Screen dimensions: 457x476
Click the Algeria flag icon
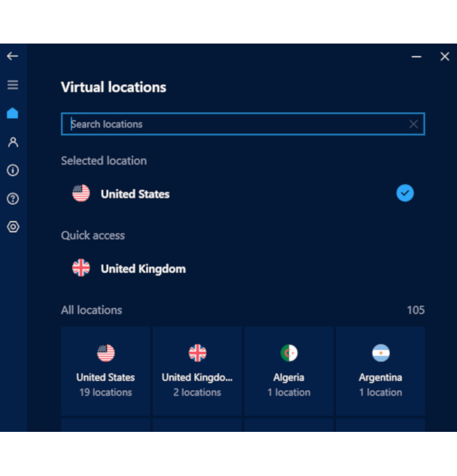click(x=289, y=353)
